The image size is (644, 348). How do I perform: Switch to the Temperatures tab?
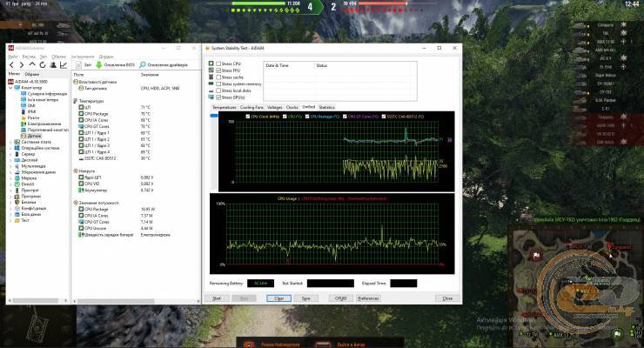click(225, 107)
